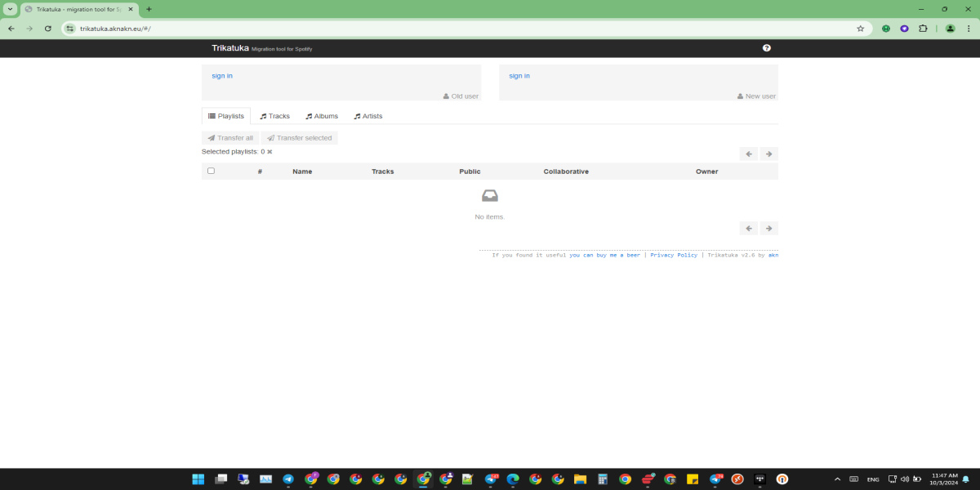
Task: Open the purple extension icon
Action: click(904, 29)
